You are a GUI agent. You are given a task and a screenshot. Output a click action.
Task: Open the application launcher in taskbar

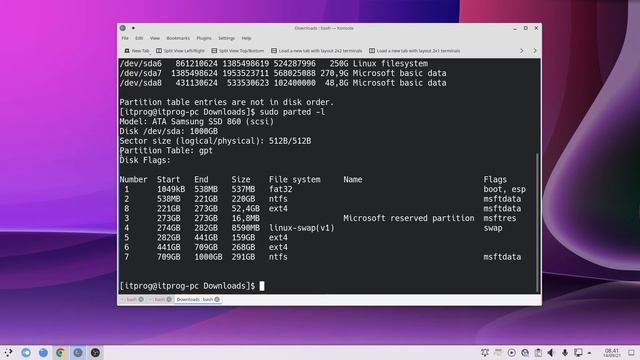(8, 353)
